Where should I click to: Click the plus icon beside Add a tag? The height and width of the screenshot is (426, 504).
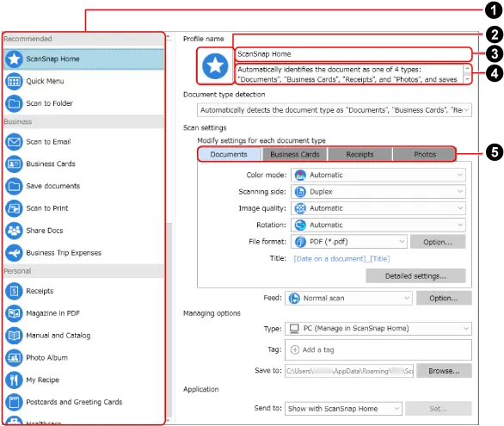[x=295, y=349]
